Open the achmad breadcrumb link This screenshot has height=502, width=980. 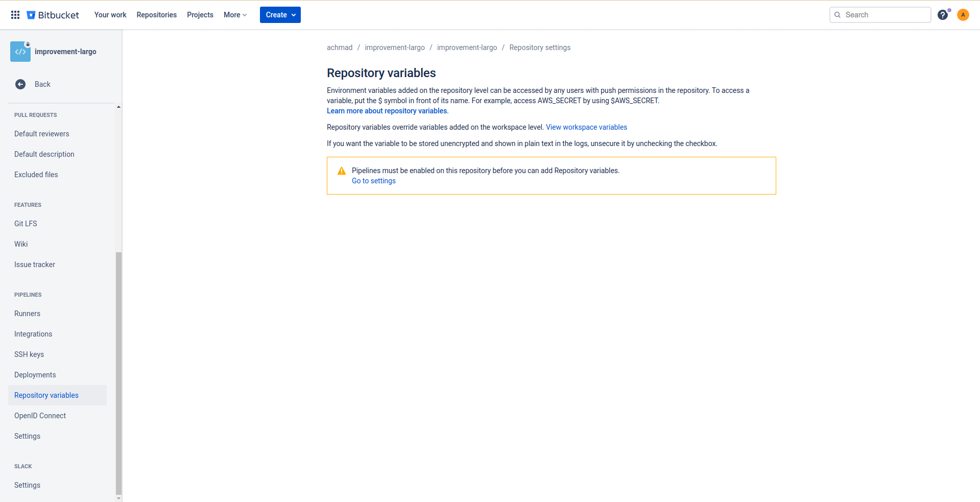339,47
